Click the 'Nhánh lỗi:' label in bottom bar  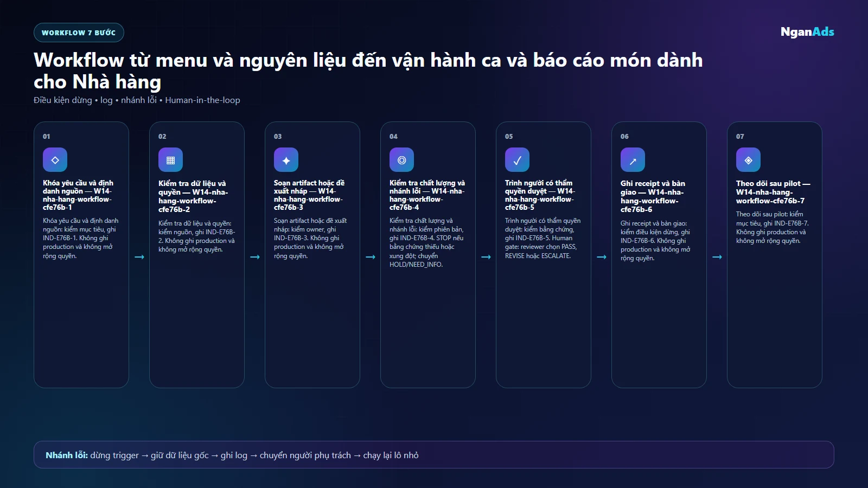pyautogui.click(x=67, y=455)
